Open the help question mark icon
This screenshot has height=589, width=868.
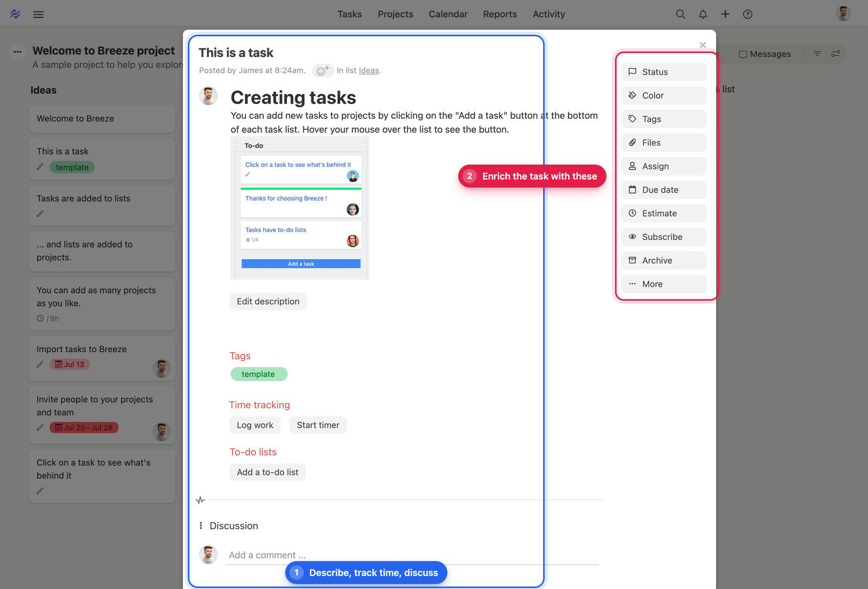point(748,14)
